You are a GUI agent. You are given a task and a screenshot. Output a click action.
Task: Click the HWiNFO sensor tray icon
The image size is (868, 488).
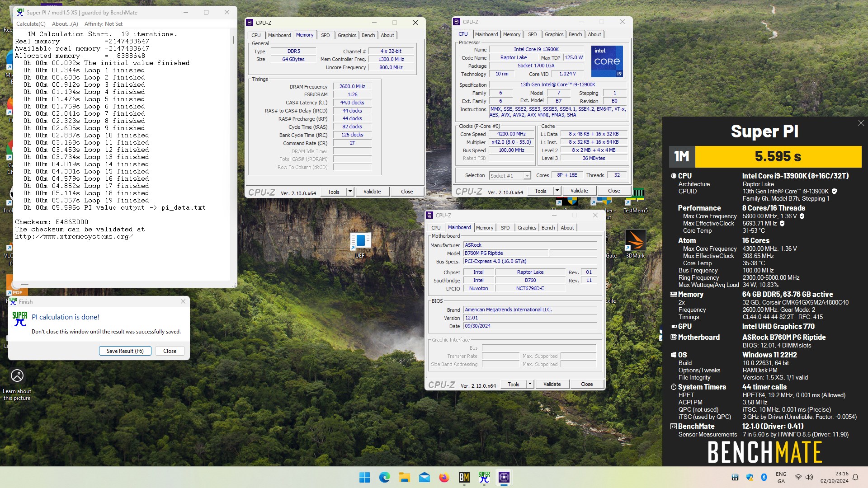click(735, 477)
